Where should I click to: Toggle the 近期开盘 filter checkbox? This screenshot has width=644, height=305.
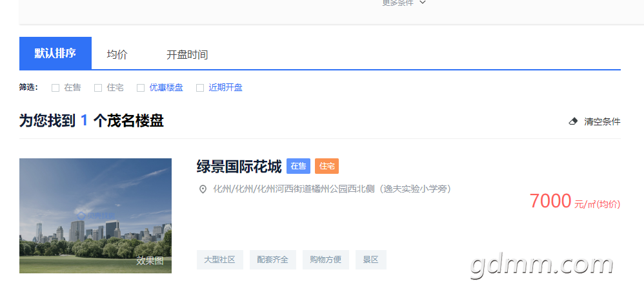200,88
